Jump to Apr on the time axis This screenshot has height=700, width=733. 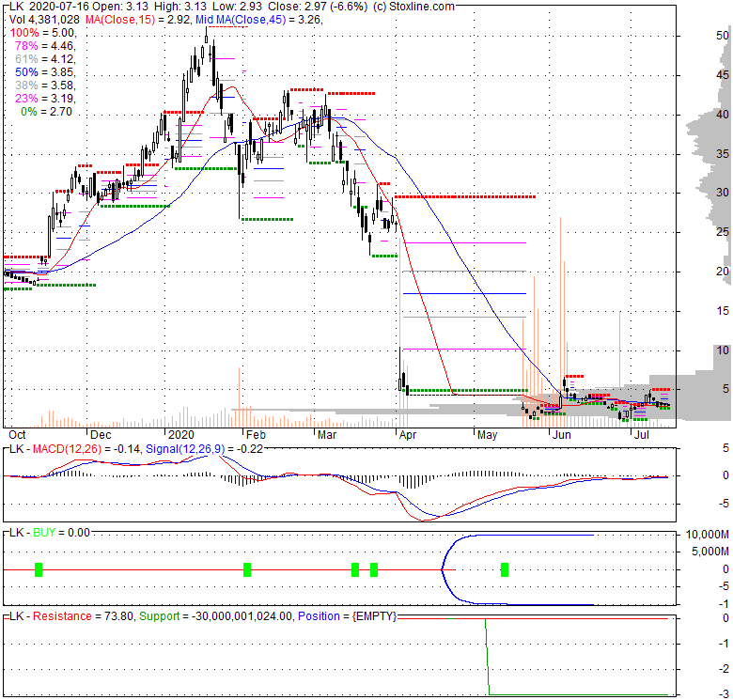pos(407,435)
